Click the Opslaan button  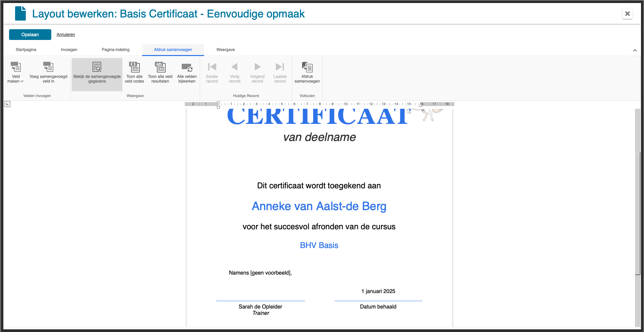point(30,35)
